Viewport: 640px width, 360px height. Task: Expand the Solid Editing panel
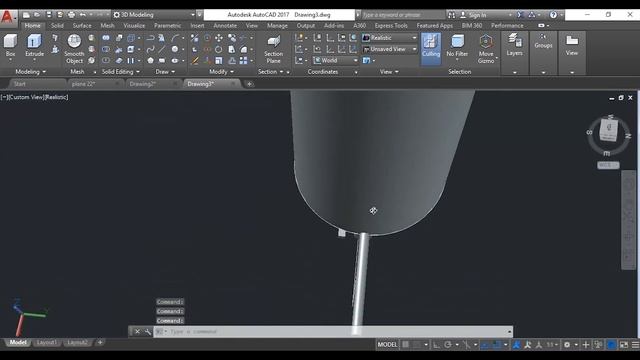point(120,72)
